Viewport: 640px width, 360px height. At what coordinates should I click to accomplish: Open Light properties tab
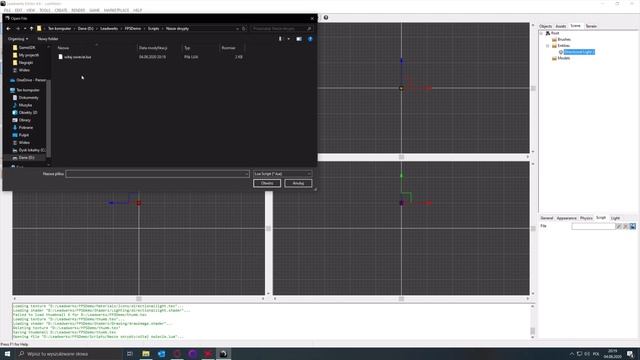tap(615, 218)
